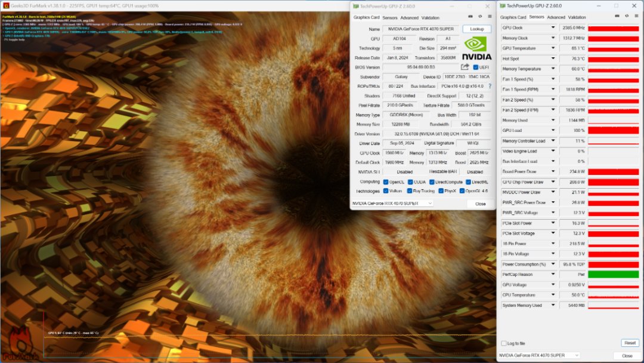644x363 pixels.
Task: Click the 95.8 % TDP power consumption value
Action: [x=572, y=264]
